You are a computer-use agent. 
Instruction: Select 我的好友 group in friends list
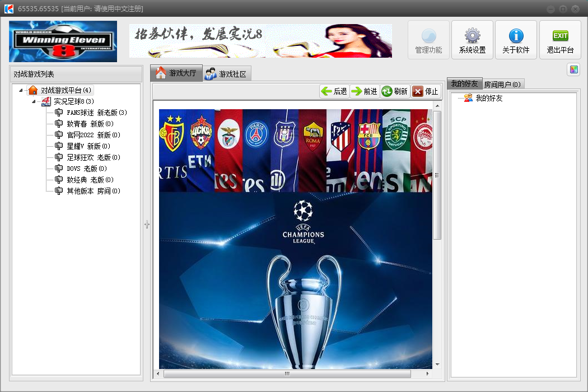(x=489, y=99)
